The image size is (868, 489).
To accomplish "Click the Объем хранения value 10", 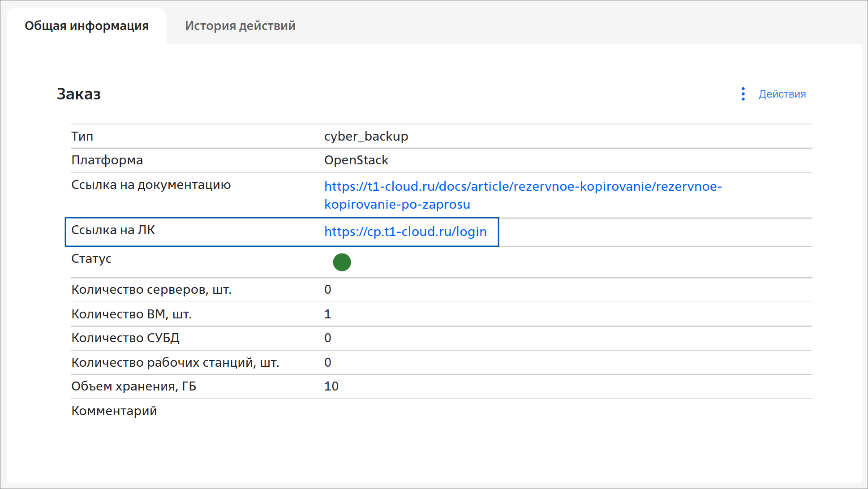I will point(331,386).
